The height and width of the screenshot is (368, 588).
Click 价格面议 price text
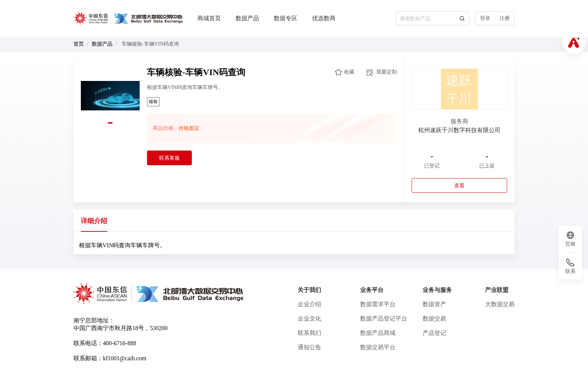pyautogui.click(x=189, y=128)
